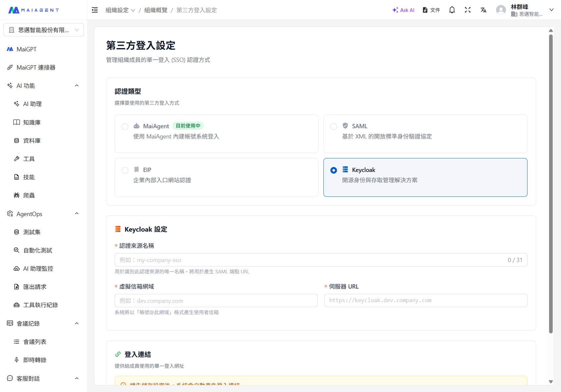Select the EIP authentication radio button

tap(125, 170)
